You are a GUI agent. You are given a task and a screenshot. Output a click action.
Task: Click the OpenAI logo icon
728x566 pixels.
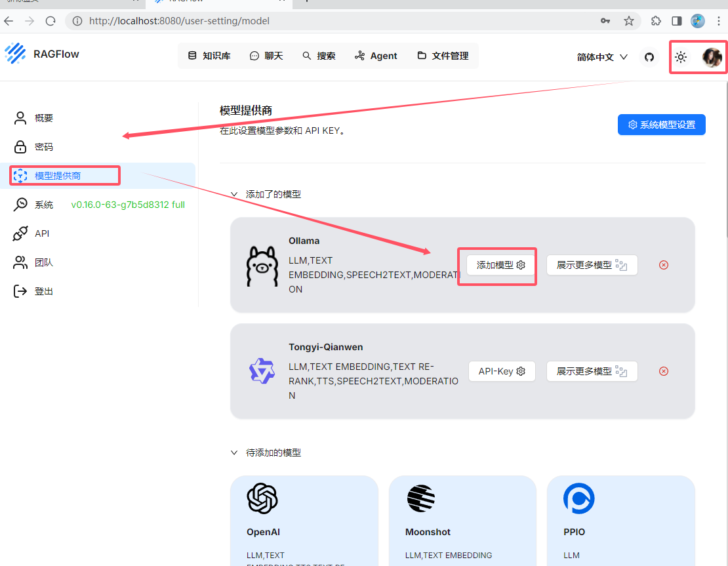pos(262,498)
